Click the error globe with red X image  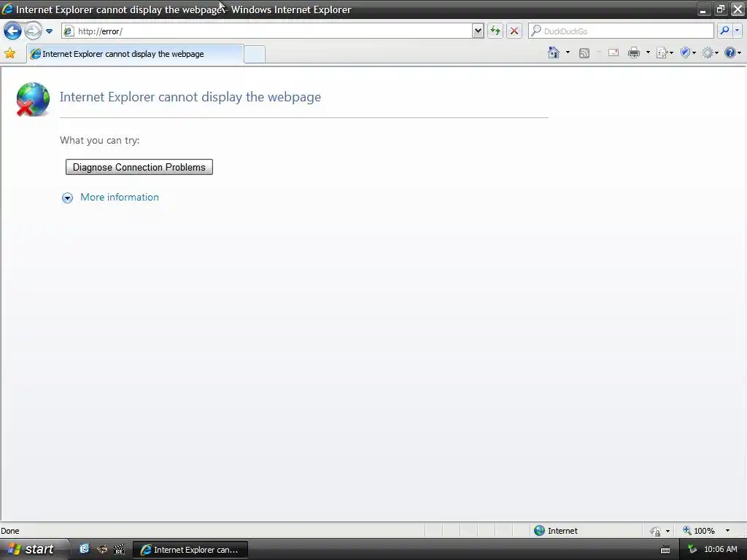(32, 99)
